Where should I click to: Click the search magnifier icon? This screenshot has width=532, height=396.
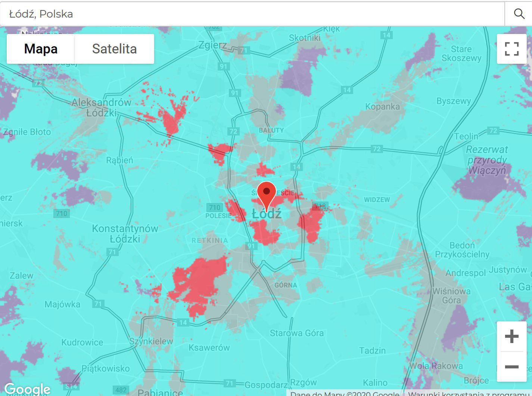(x=519, y=14)
